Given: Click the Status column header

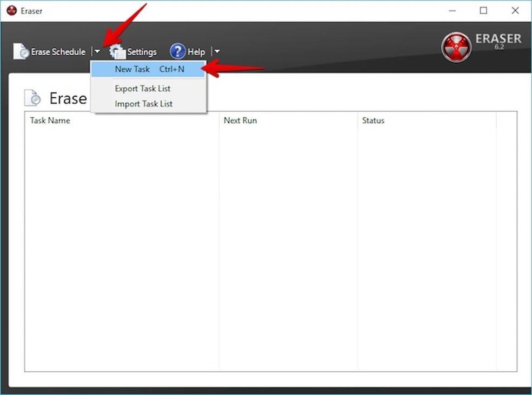Looking at the screenshot, I should 373,120.
